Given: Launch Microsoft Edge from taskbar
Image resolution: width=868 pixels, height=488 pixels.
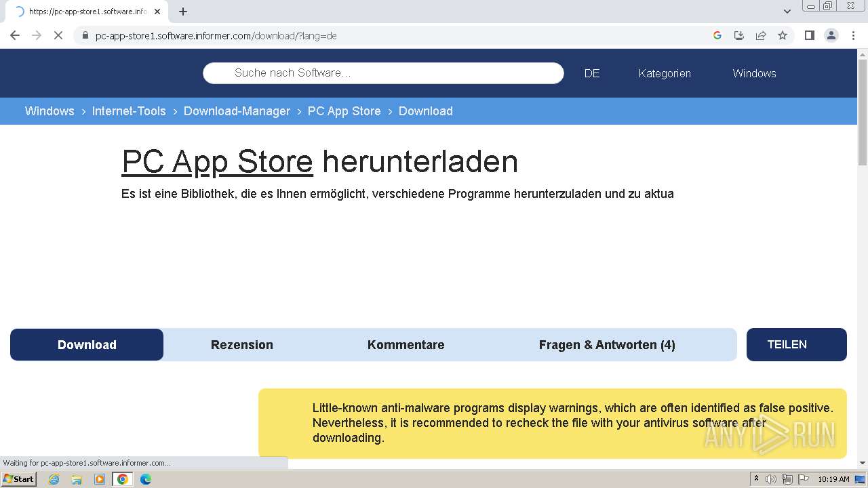Looking at the screenshot, I should tap(146, 479).
